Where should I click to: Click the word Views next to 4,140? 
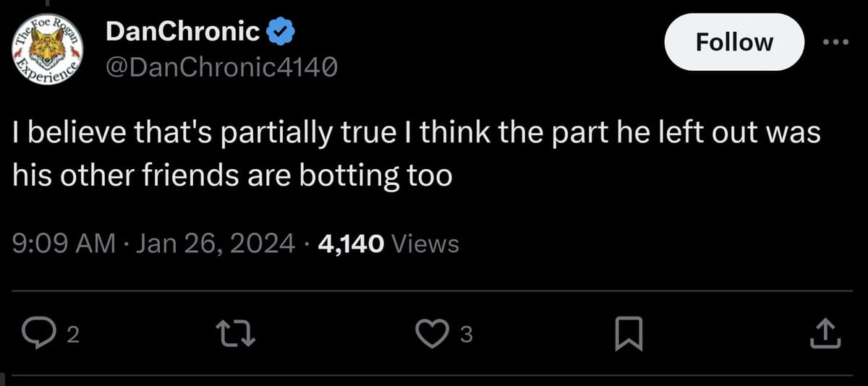click(x=424, y=244)
